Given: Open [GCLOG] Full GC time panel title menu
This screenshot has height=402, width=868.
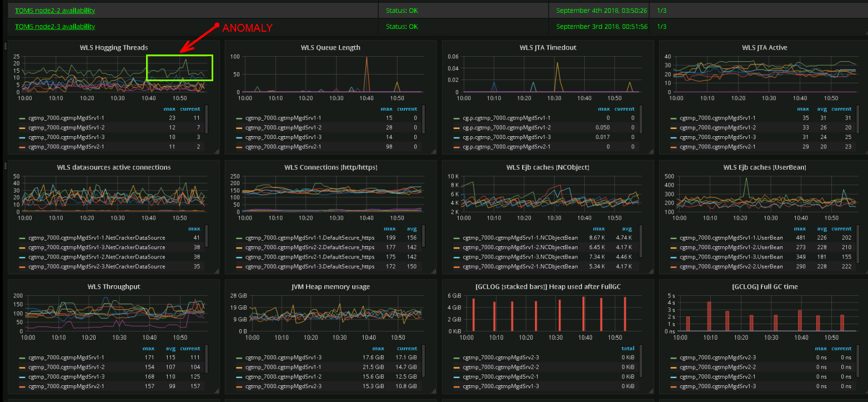Looking at the screenshot, I should [764, 286].
